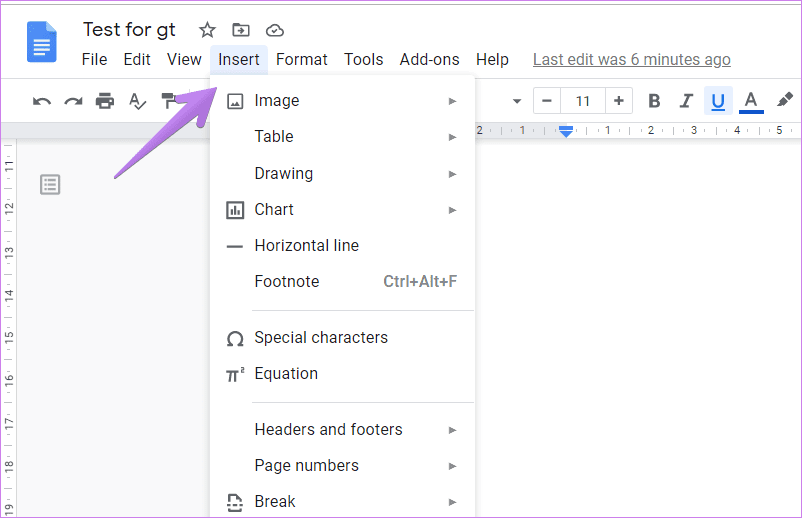Open font dropdown arrow in toolbar

517,101
